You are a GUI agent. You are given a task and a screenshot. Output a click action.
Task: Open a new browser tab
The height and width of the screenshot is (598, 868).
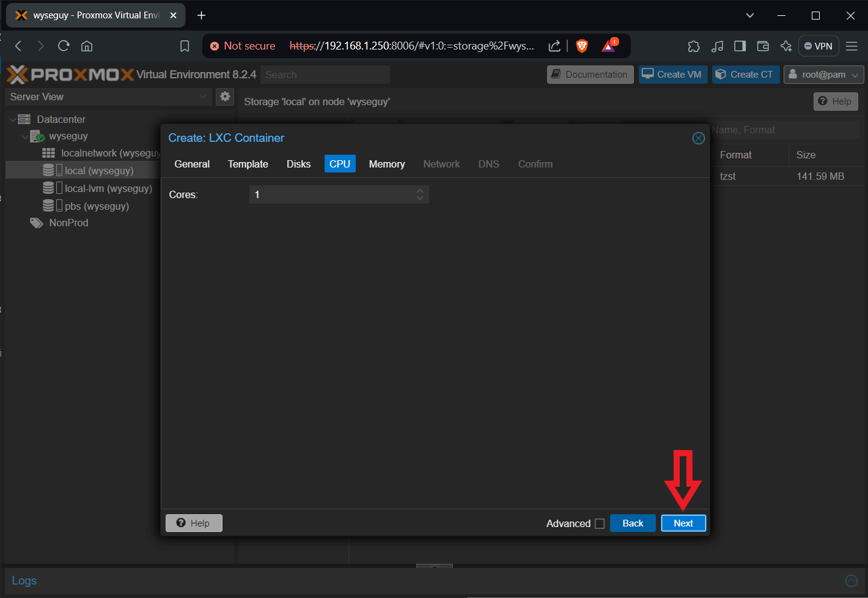[201, 15]
